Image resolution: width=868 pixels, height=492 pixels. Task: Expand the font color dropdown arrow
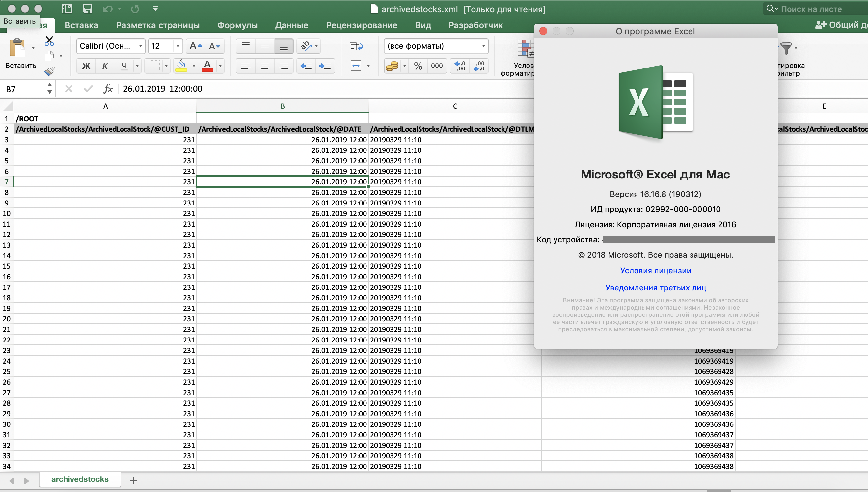click(x=220, y=66)
